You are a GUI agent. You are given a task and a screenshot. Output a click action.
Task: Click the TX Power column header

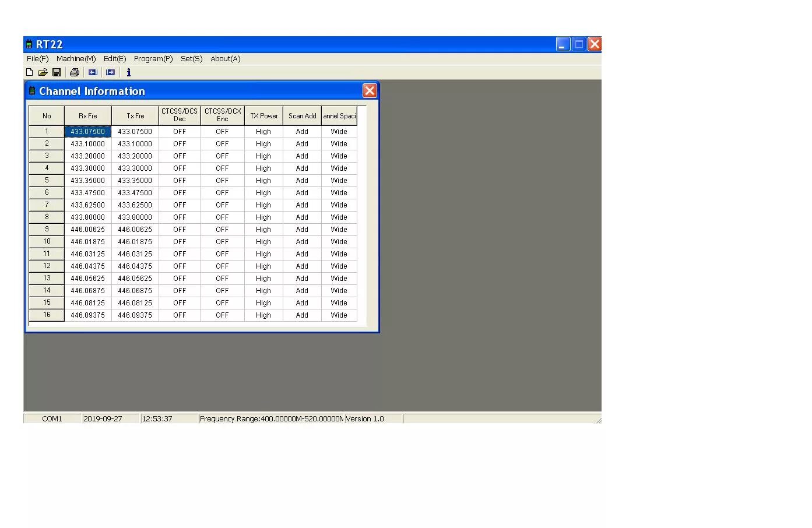click(264, 115)
